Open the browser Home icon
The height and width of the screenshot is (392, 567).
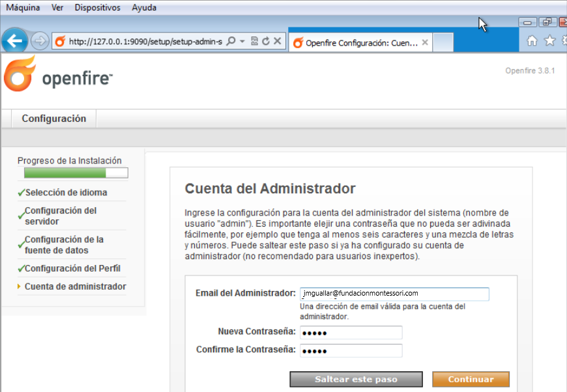coord(532,41)
